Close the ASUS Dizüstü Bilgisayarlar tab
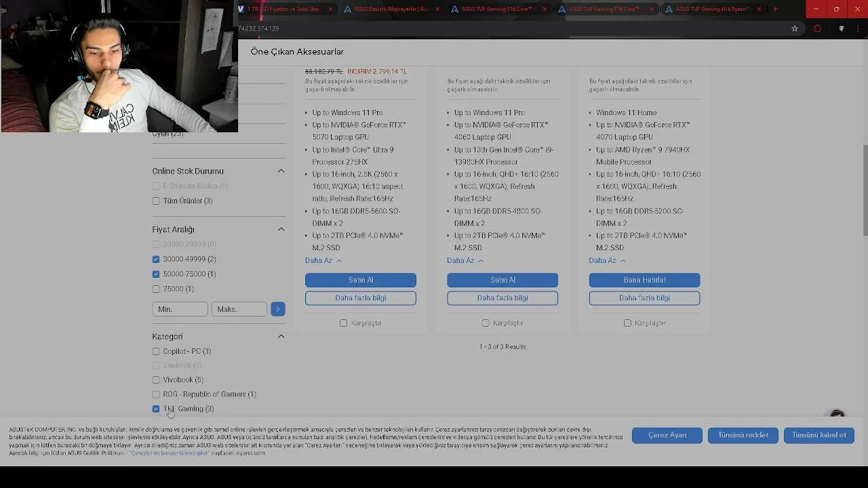Screen dimensions: 868x488 click(x=437, y=9)
